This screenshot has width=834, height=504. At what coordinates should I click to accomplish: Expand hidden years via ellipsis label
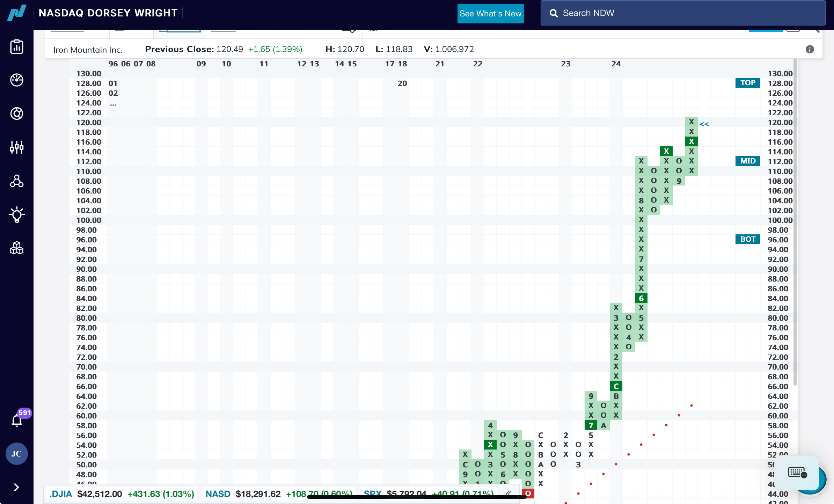113,103
